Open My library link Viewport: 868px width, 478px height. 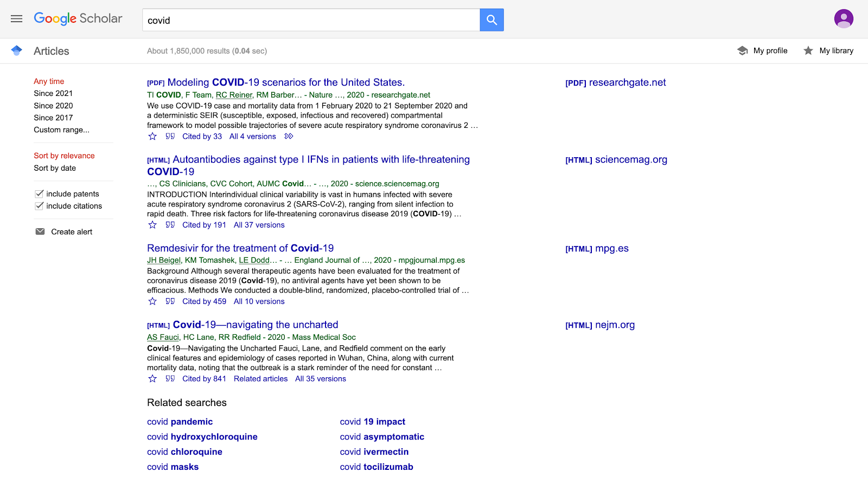[837, 50]
